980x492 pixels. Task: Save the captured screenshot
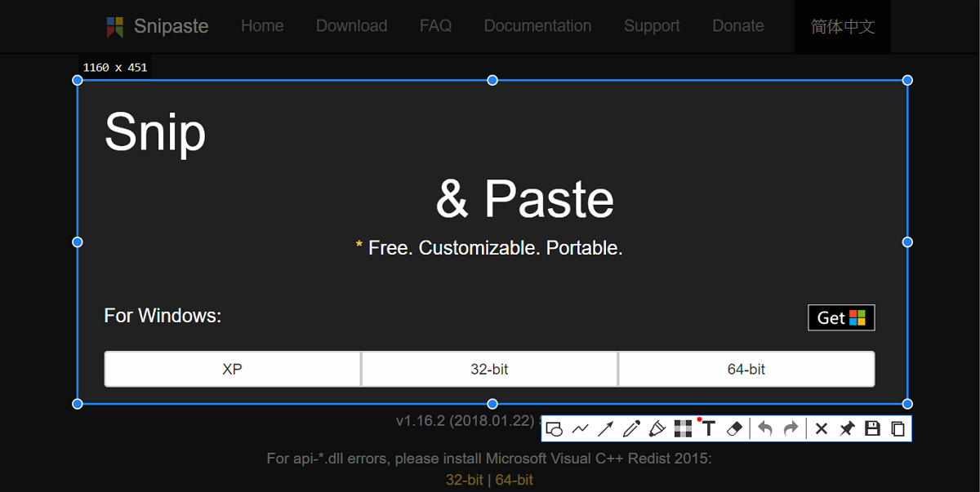[872, 428]
